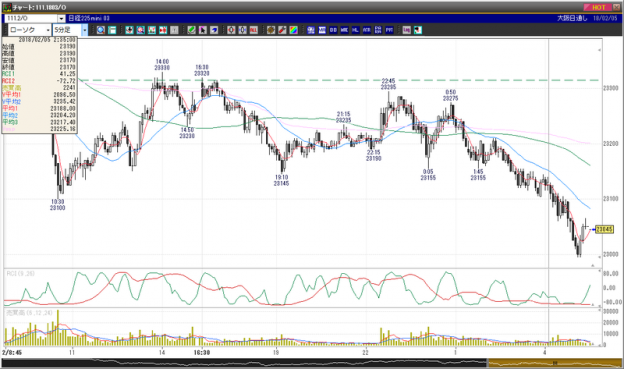Select the blue curved arrow icon
Screen dimensions: 624x369
(214, 30)
